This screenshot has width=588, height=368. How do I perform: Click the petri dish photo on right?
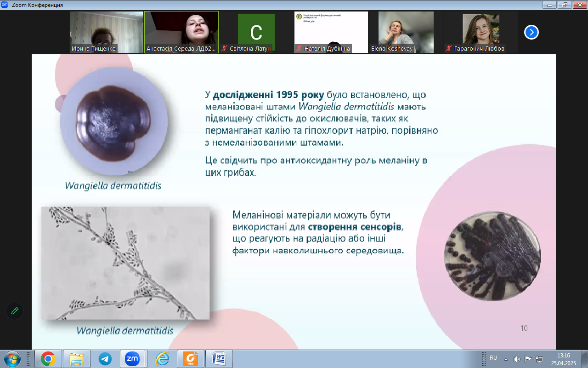coord(492,256)
